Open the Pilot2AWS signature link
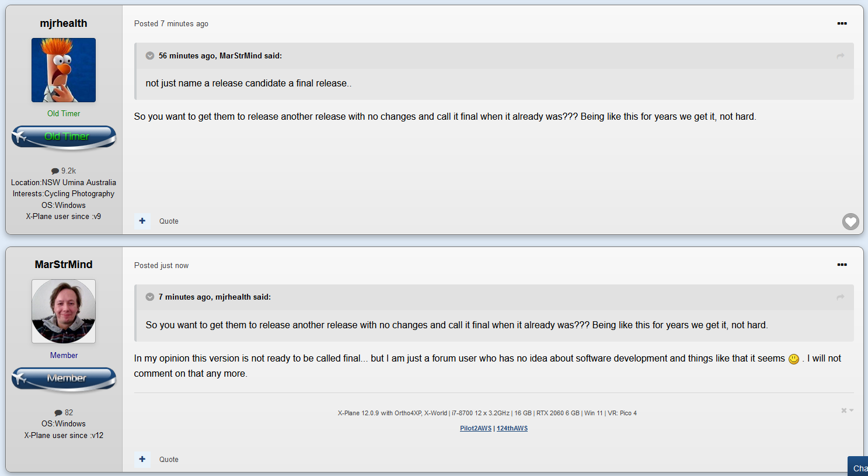868x476 pixels. pos(476,428)
